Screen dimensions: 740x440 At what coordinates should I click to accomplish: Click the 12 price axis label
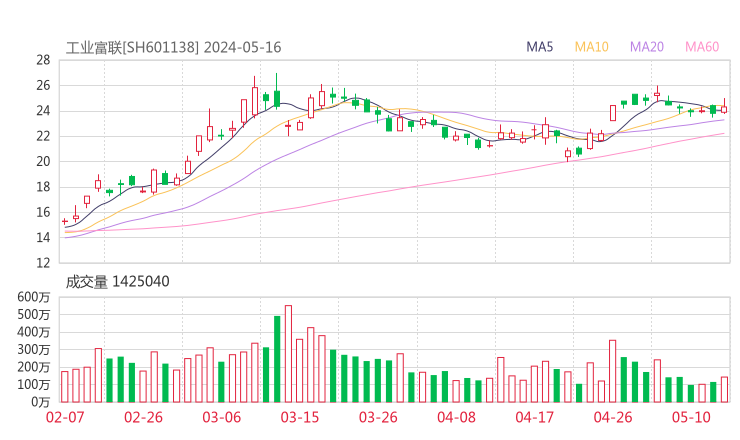43,263
